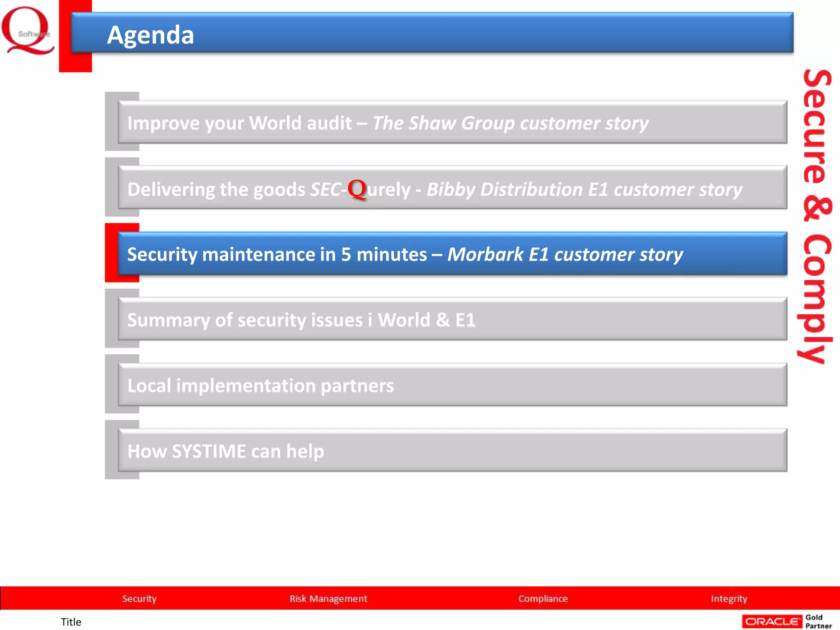Open 'Improve your World audit' agenda item
840x630 pixels.
[x=452, y=122]
